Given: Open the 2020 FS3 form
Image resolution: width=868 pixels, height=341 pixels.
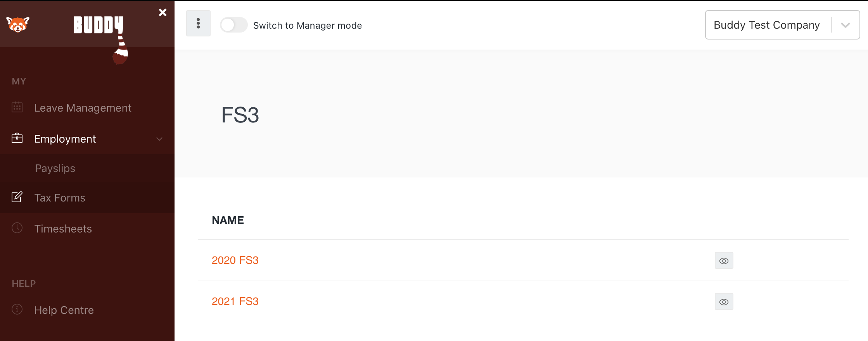Looking at the screenshot, I should 235,260.
